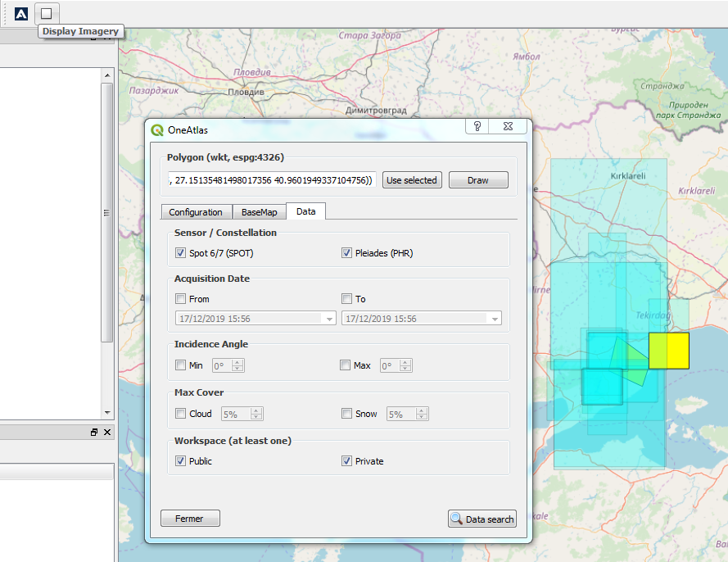Image resolution: width=728 pixels, height=562 pixels.
Task: Select the yellow highlighted footprint on map
Action: point(668,351)
